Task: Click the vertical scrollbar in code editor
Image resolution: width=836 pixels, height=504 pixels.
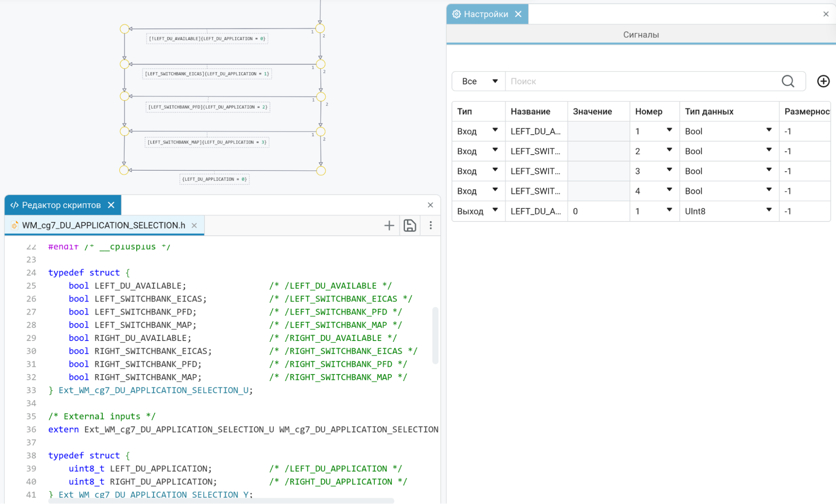Action: (435, 335)
